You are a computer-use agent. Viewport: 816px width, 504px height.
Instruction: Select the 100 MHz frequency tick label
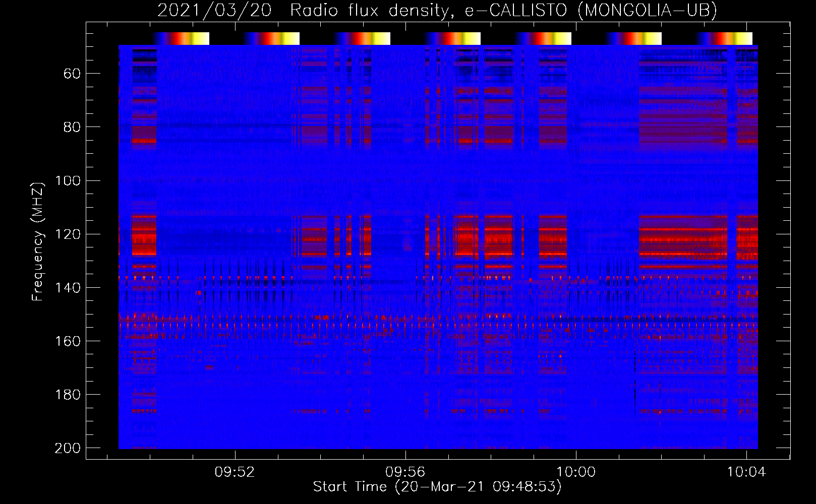point(68,180)
